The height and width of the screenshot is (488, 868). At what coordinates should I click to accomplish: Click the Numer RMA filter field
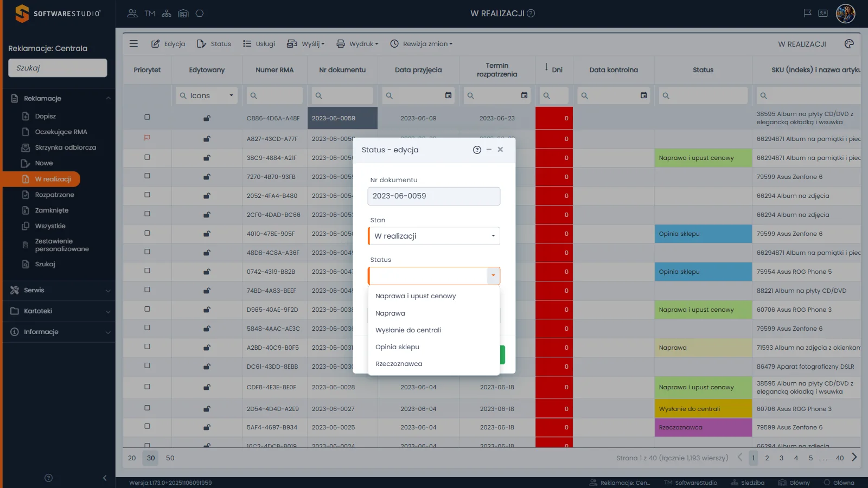[x=275, y=95]
